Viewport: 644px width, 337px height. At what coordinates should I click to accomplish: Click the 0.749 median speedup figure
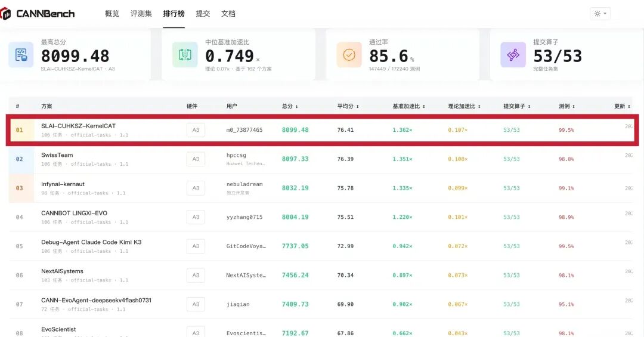pyautogui.click(x=230, y=56)
